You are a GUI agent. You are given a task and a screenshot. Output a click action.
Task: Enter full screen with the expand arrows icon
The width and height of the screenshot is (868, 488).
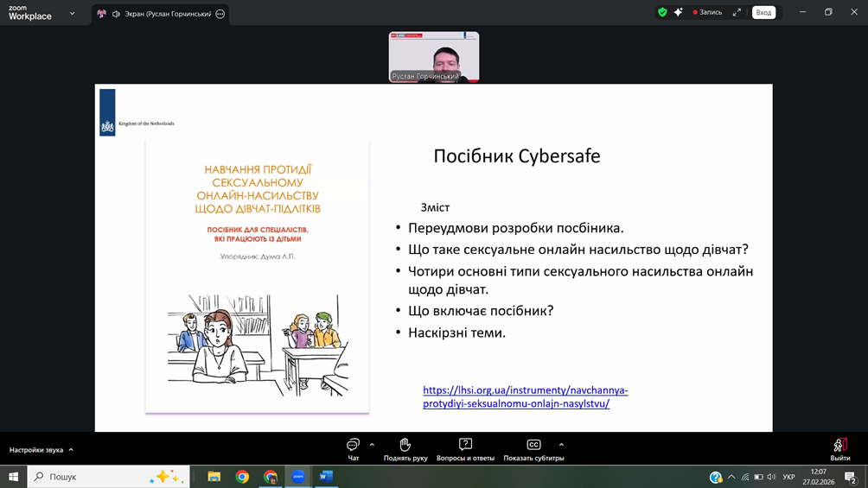point(737,12)
